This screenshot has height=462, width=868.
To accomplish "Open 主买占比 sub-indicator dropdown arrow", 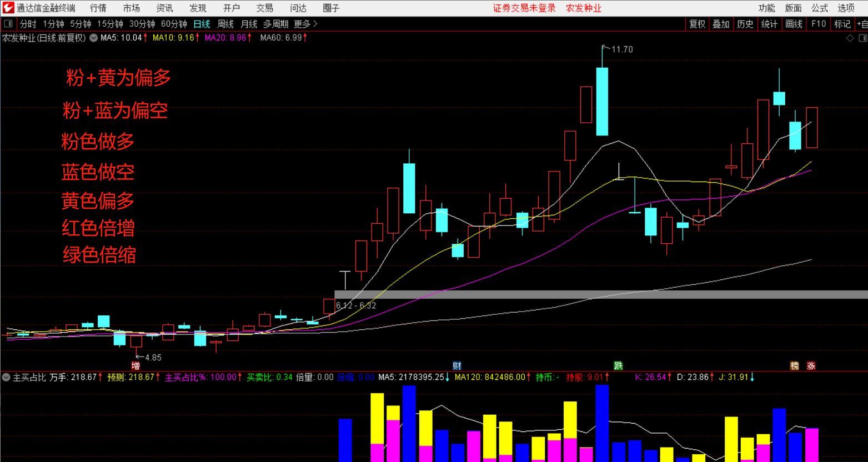I will click(x=6, y=378).
